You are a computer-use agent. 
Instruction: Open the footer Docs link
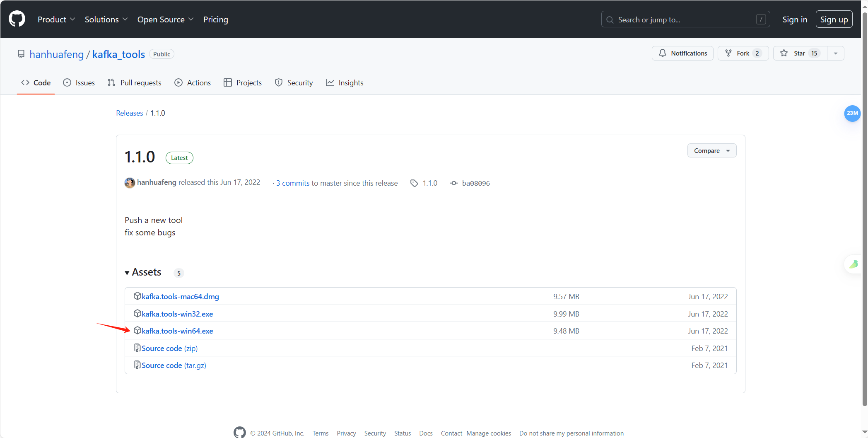[x=426, y=433]
